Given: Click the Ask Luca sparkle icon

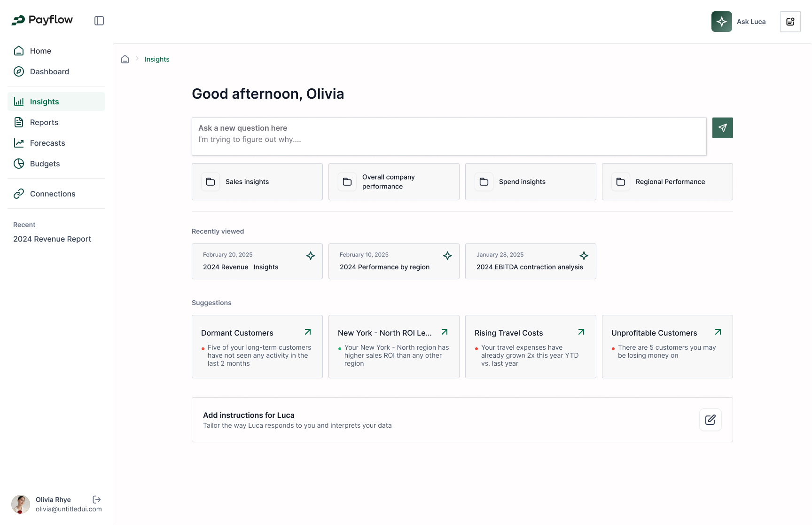Looking at the screenshot, I should click(721, 22).
